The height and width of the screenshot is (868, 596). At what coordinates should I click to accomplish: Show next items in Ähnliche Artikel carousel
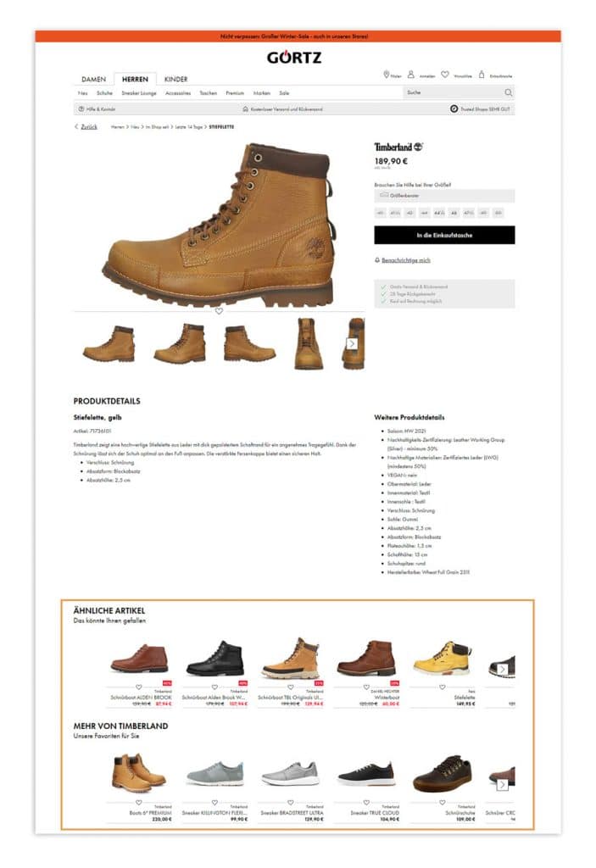(x=503, y=670)
